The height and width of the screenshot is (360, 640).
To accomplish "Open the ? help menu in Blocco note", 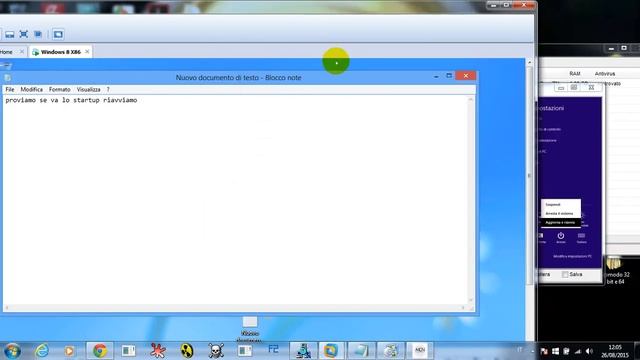I will pos(108,89).
